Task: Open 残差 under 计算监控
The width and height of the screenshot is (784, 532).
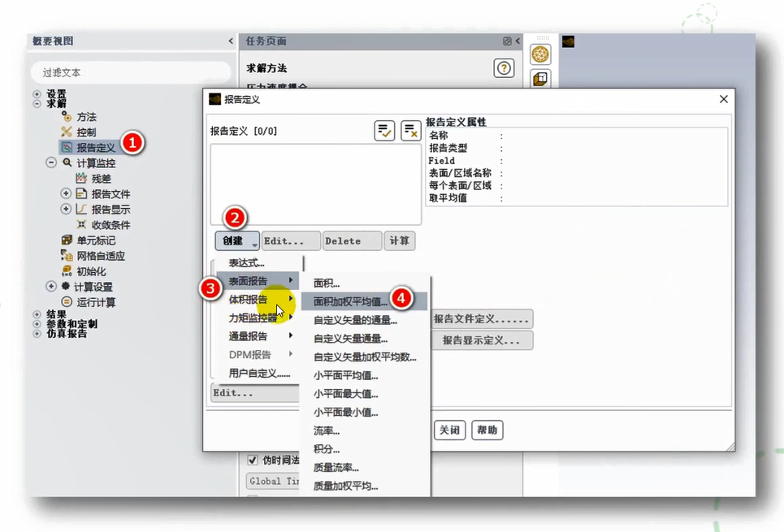Action: 101,179
